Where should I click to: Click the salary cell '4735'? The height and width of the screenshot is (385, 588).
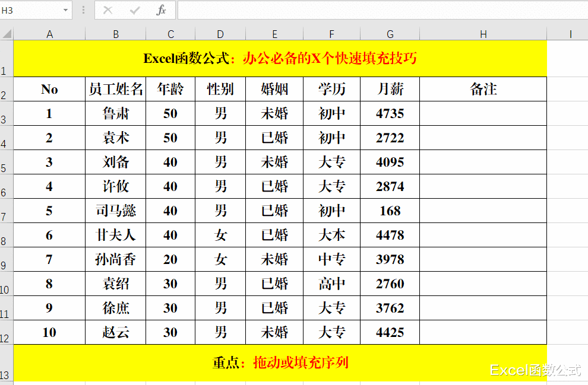coord(390,113)
